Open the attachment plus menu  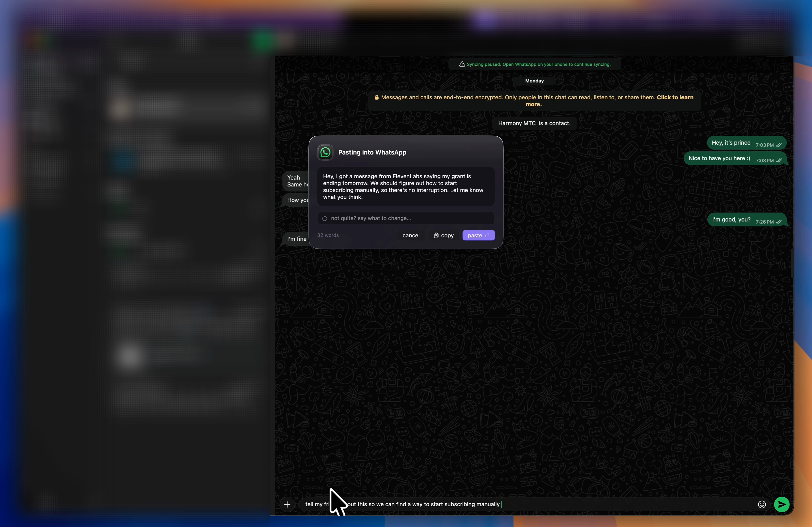pos(287,504)
